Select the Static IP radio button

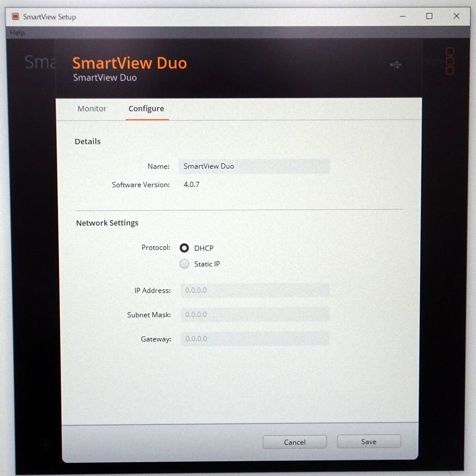(x=184, y=264)
